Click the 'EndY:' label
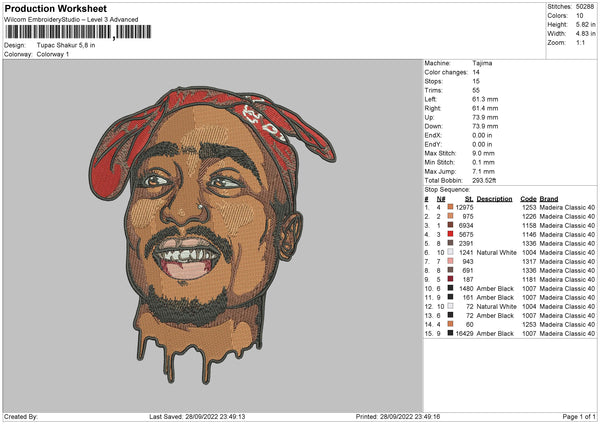This screenshot has height=424, width=600. pyautogui.click(x=433, y=144)
